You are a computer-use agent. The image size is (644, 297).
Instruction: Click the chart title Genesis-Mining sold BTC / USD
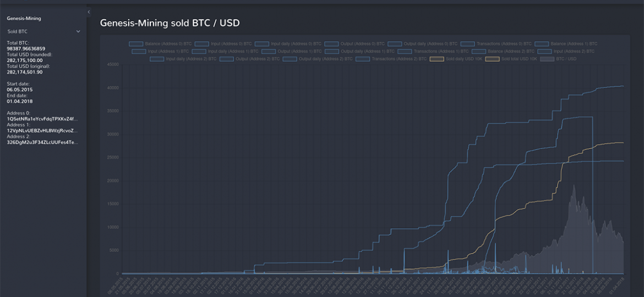click(x=170, y=24)
